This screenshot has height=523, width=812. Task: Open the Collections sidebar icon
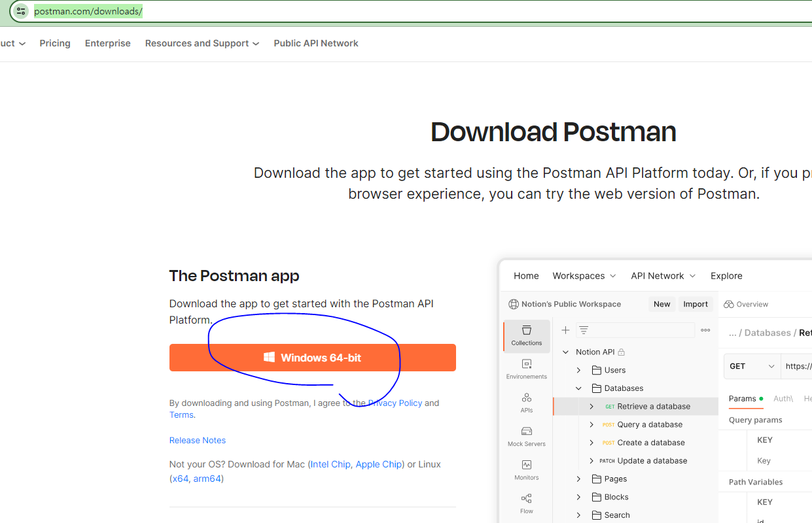tap(527, 335)
